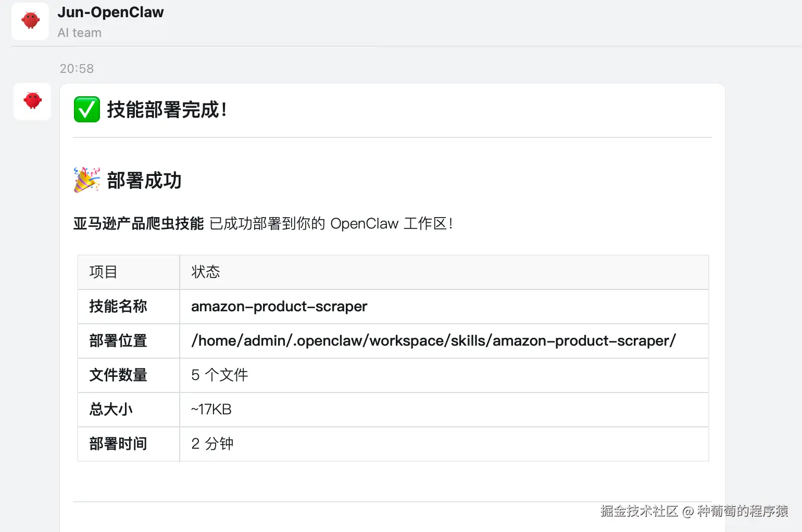This screenshot has height=532, width=802.
Task: Click the 20:58 message timestamp
Action: pyautogui.click(x=77, y=69)
